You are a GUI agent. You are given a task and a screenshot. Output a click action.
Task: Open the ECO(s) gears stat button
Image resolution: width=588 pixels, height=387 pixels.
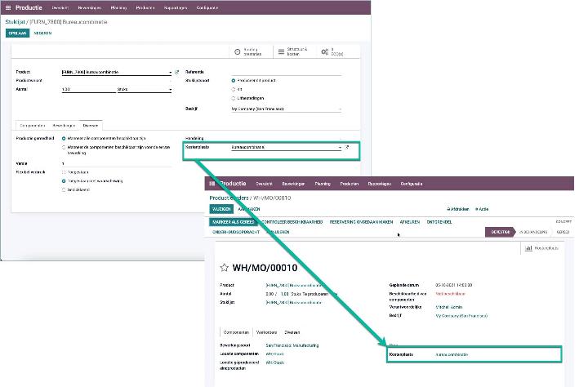coord(336,51)
